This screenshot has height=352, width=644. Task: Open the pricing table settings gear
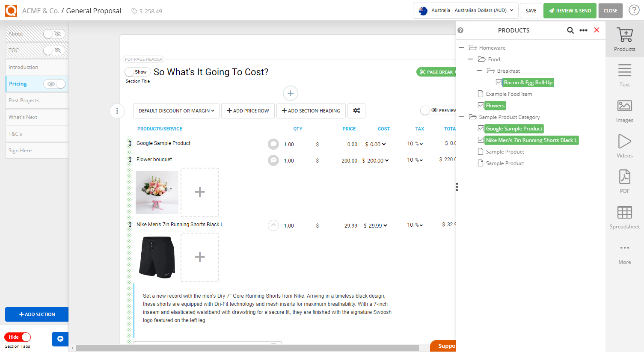tap(356, 110)
